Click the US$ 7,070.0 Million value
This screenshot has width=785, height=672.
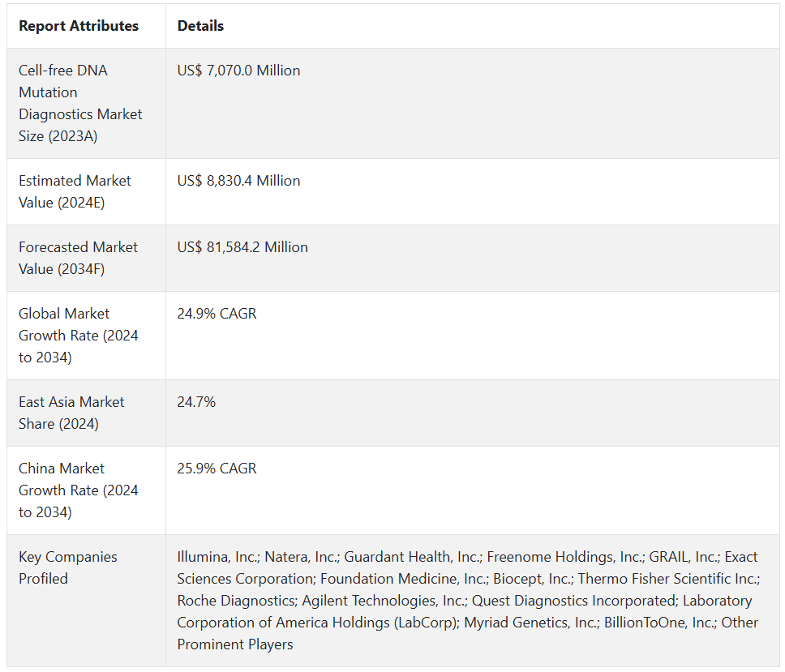point(238,71)
